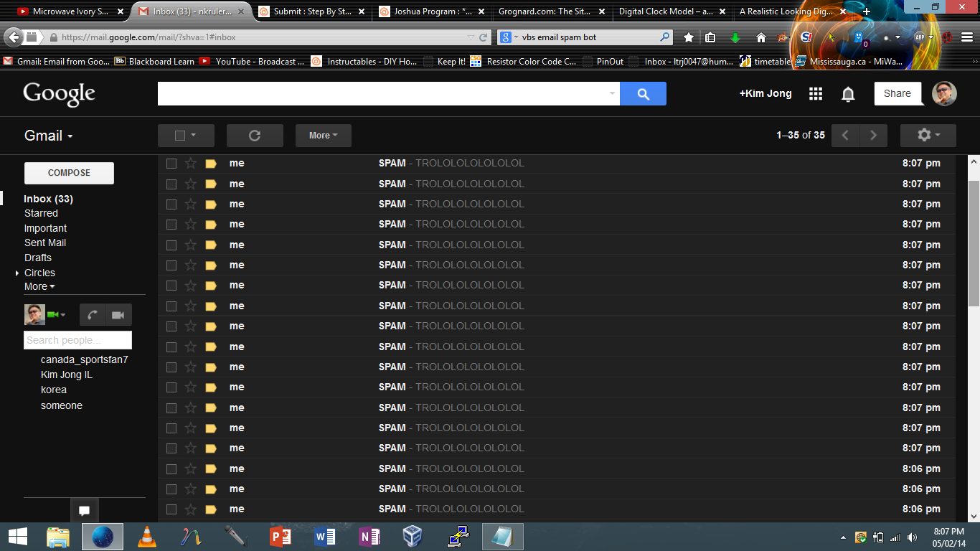The width and height of the screenshot is (980, 551).
Task: Select all conversations with the toolbar checkbox
Action: point(179,135)
